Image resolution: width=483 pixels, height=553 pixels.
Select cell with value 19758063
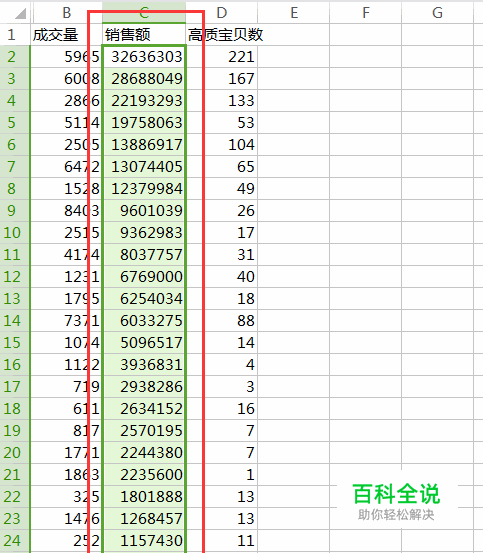[144, 122]
